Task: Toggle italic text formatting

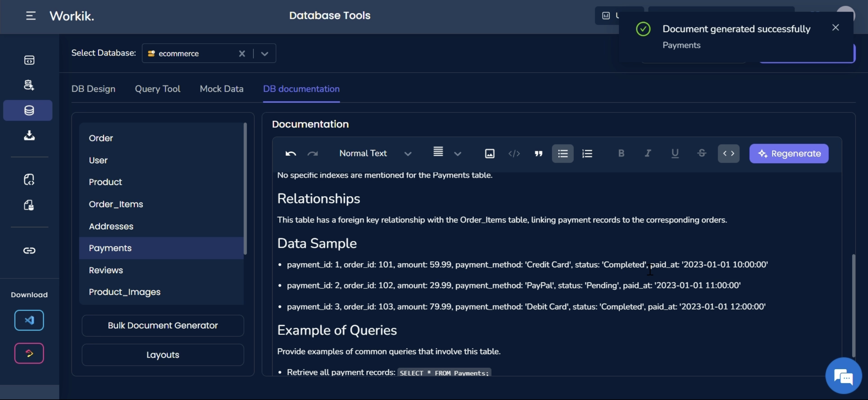Action: (x=648, y=153)
